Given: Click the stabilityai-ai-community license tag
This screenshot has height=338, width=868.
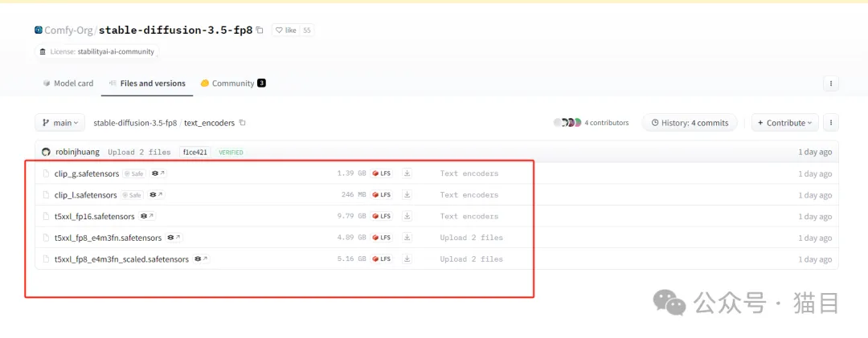Looking at the screenshot, I should point(97,51).
